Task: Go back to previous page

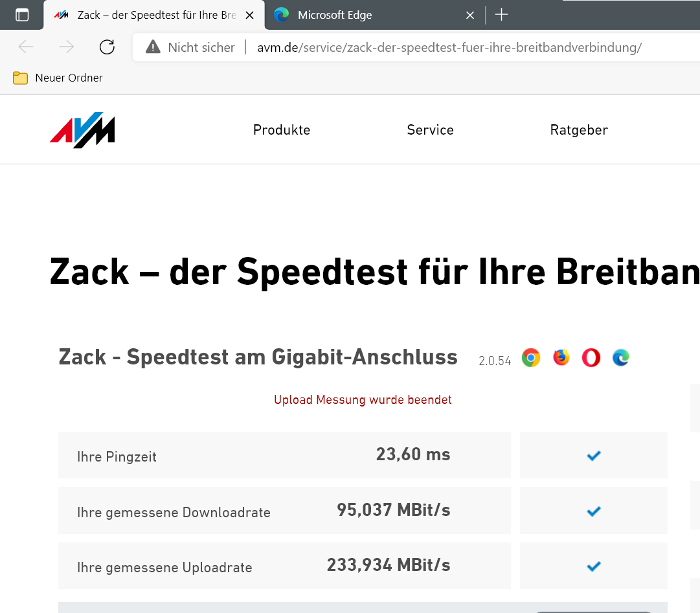Action: (x=26, y=47)
